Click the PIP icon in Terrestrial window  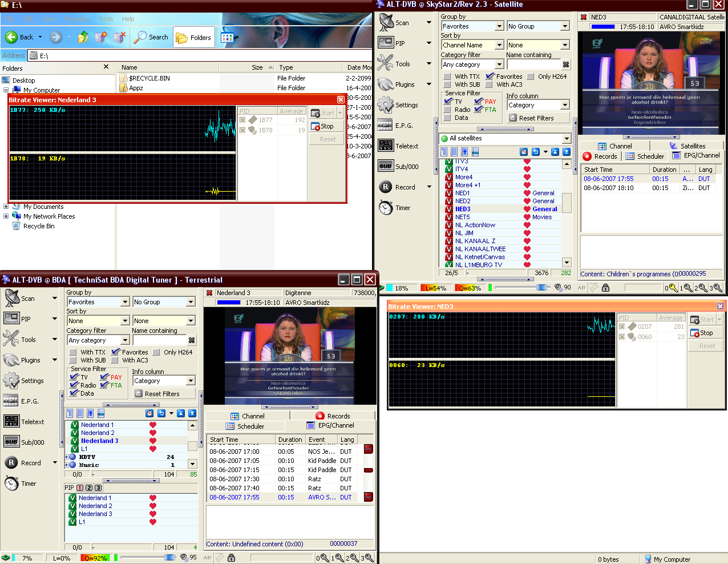point(11,319)
